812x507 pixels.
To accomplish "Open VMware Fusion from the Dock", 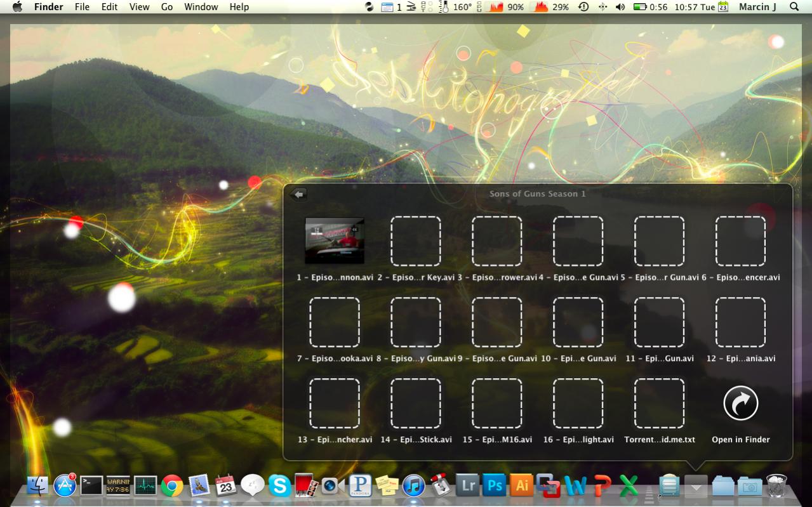I will tap(549, 486).
